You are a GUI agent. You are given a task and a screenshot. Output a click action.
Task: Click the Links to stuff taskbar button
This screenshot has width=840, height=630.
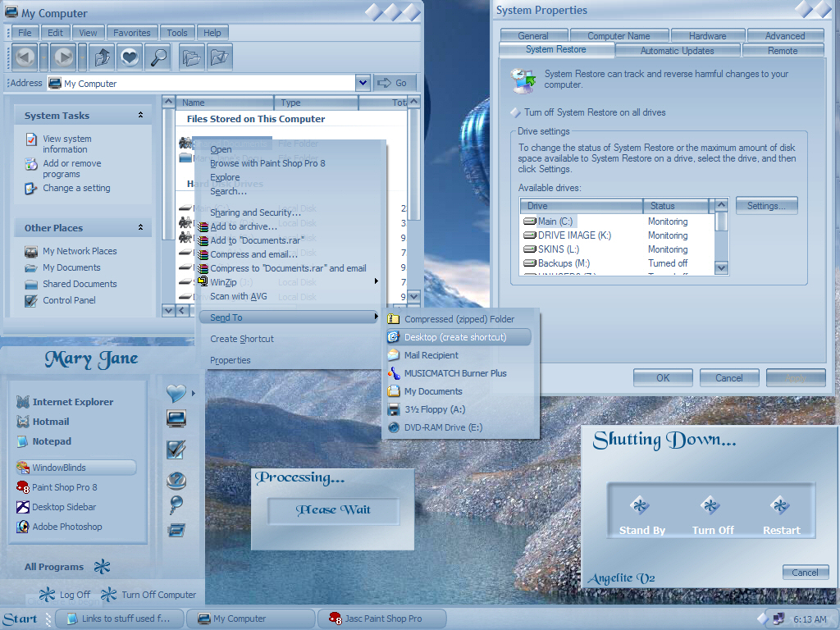click(x=119, y=619)
